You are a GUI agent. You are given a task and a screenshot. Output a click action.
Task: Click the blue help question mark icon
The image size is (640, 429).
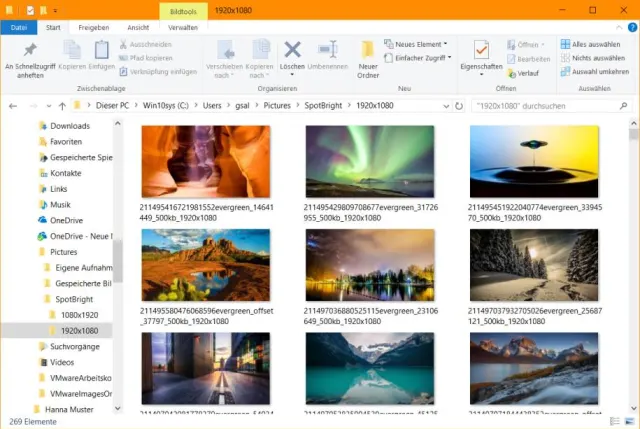(630, 28)
